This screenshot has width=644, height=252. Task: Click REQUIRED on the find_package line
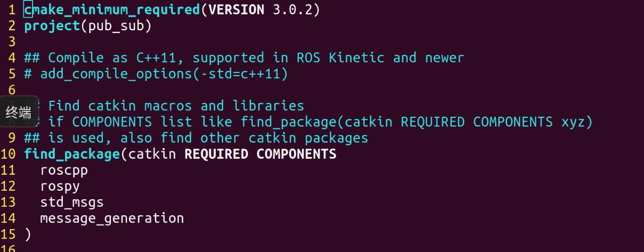click(x=216, y=154)
